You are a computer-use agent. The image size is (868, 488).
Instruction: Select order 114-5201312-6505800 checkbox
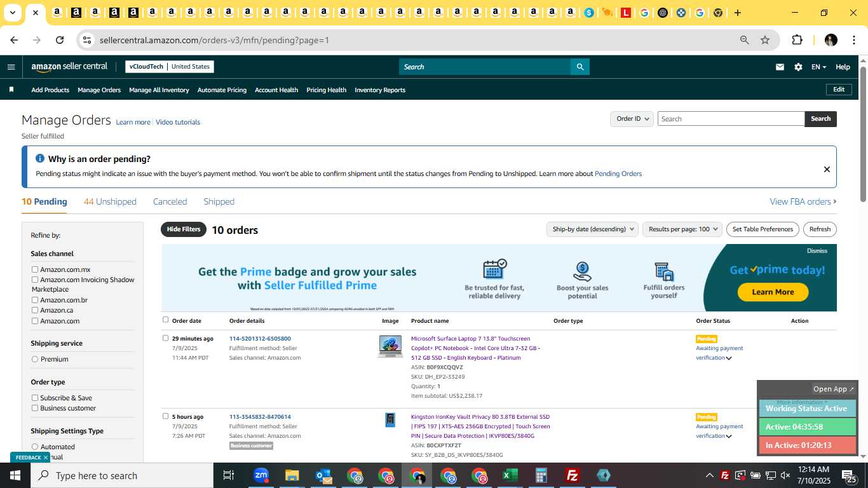tap(166, 338)
